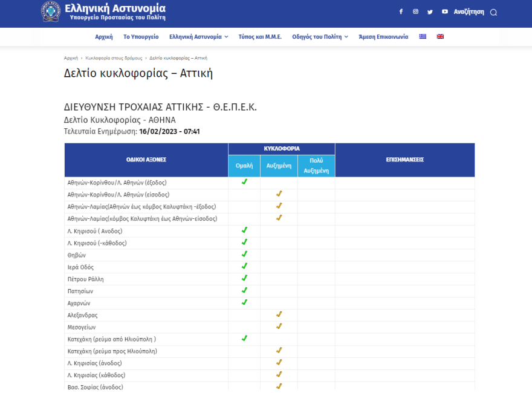Open the Facebook social icon

point(401,11)
